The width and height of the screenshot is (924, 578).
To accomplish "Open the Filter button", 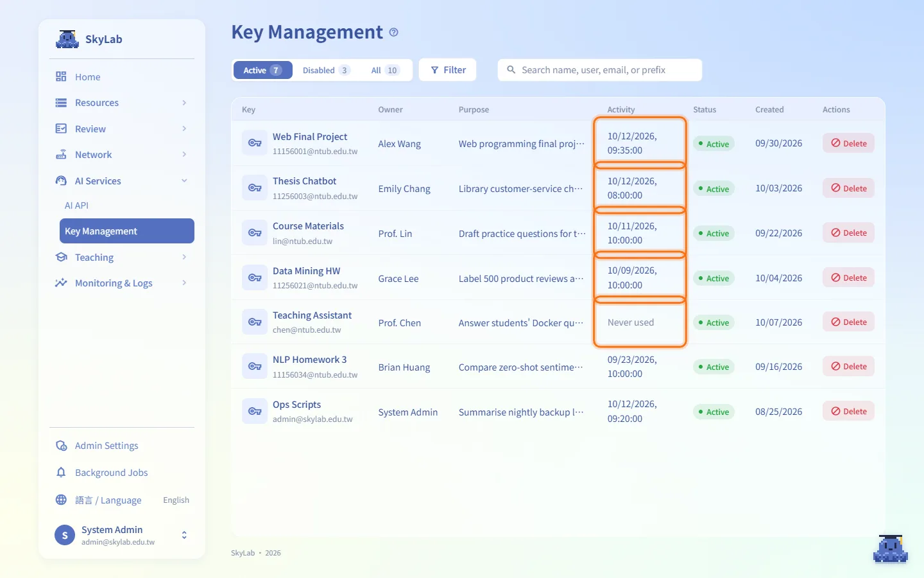I will click(448, 70).
